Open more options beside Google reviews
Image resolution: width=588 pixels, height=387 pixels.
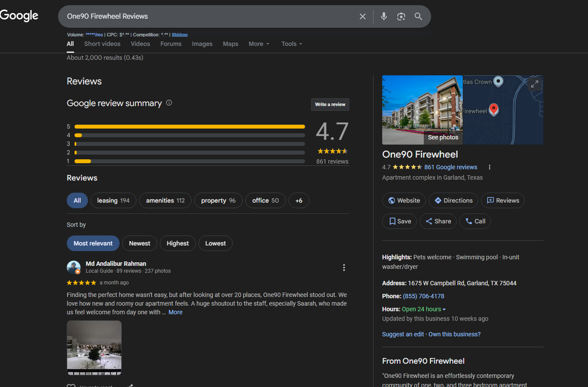tap(490, 168)
